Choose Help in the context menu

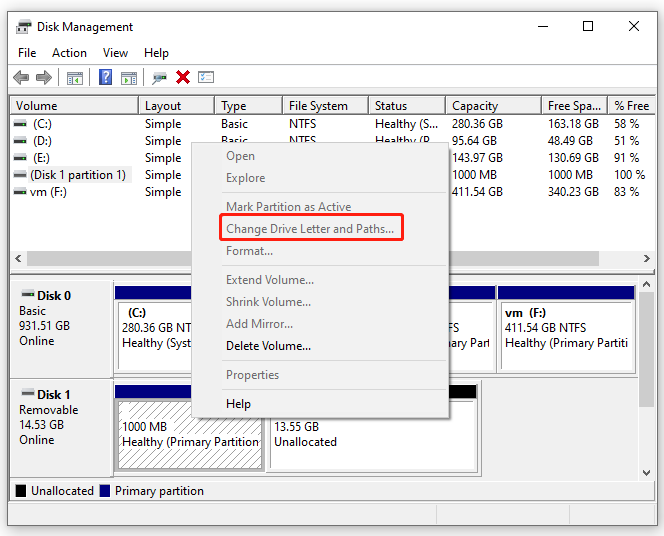point(238,404)
